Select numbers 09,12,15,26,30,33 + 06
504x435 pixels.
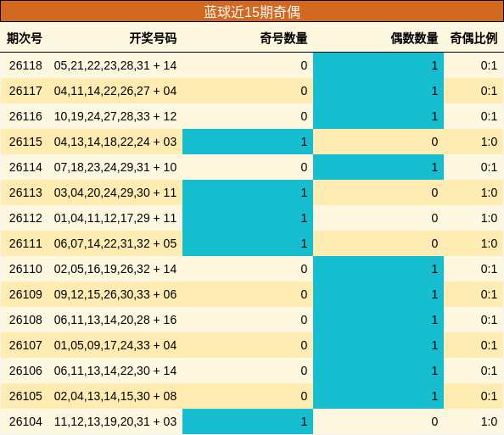115,294
